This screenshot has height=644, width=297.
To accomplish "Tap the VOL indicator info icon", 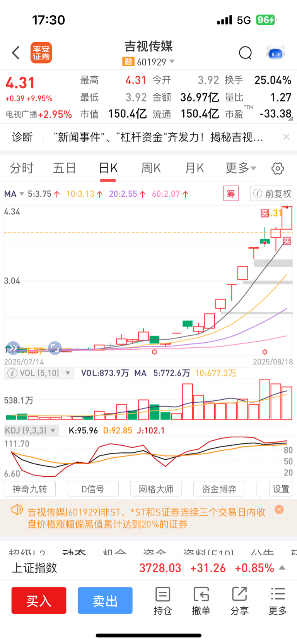I will (12, 373).
